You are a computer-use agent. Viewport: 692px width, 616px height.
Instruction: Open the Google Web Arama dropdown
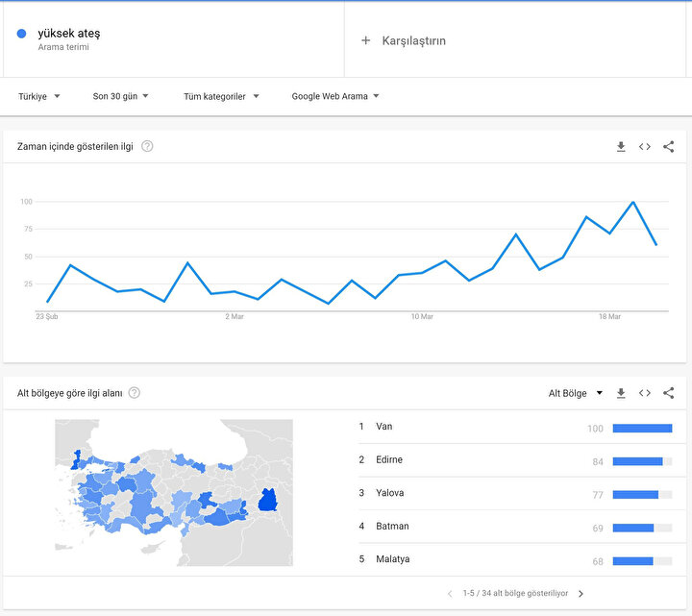tap(335, 96)
